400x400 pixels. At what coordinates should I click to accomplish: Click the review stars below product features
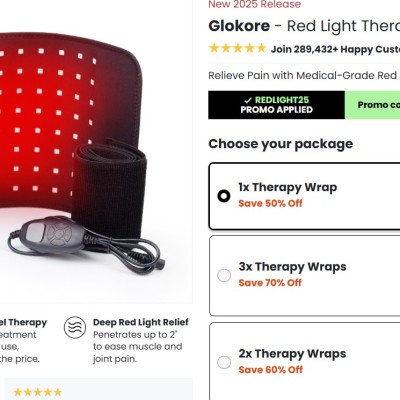coord(38,392)
